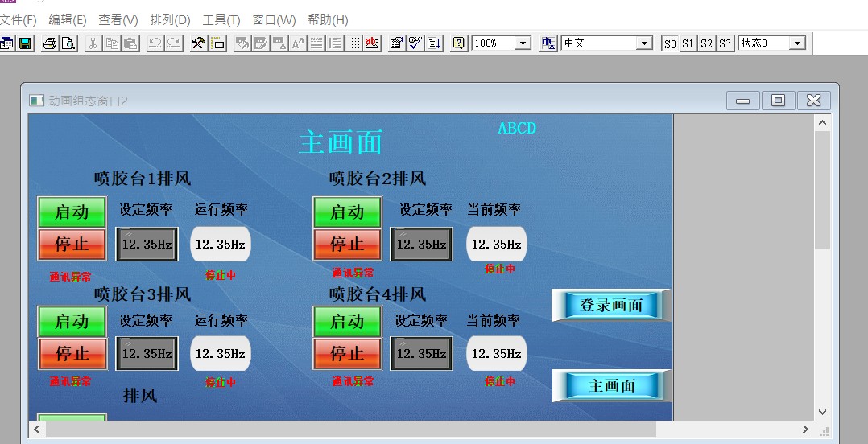868x444 pixels.
Task: Open the 状态0 state dropdown
Action: coord(797,43)
